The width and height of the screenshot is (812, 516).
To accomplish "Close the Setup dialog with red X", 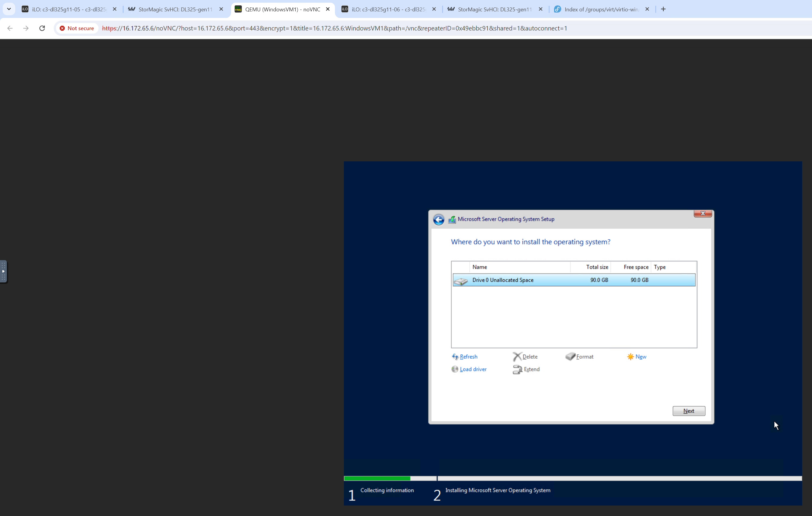I will pos(703,213).
